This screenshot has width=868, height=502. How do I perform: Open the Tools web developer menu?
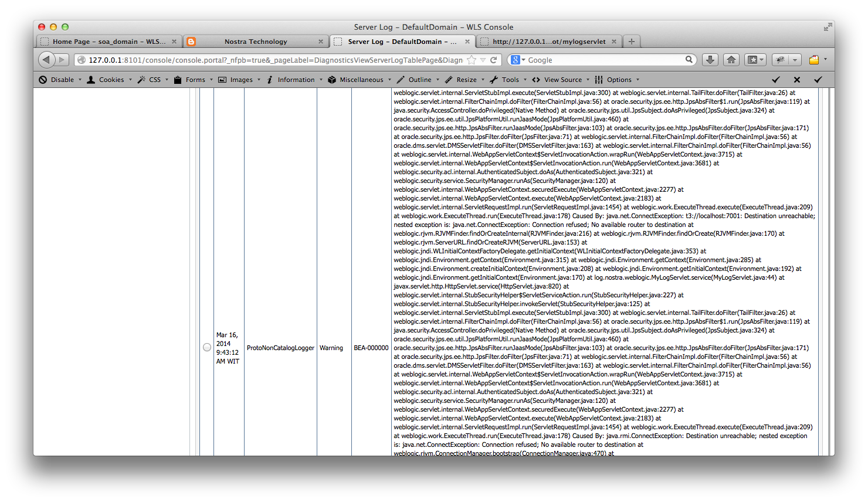click(508, 80)
